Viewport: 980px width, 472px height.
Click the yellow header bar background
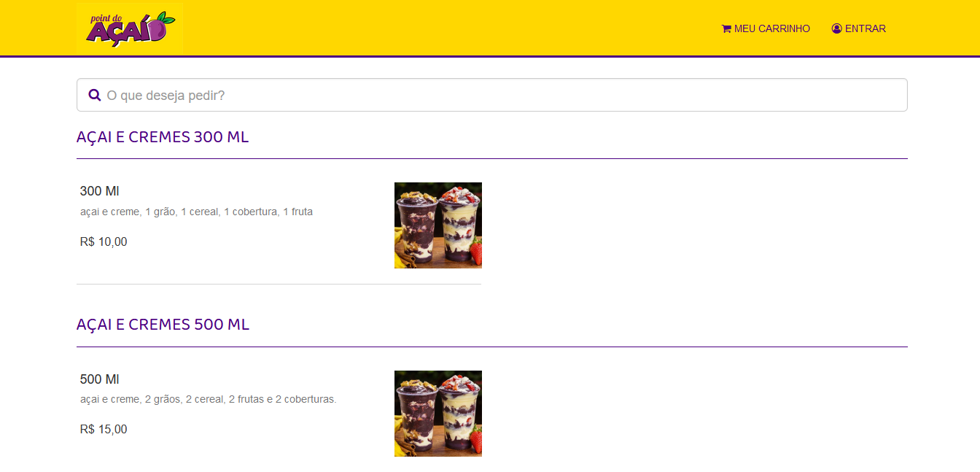[x=452, y=28]
